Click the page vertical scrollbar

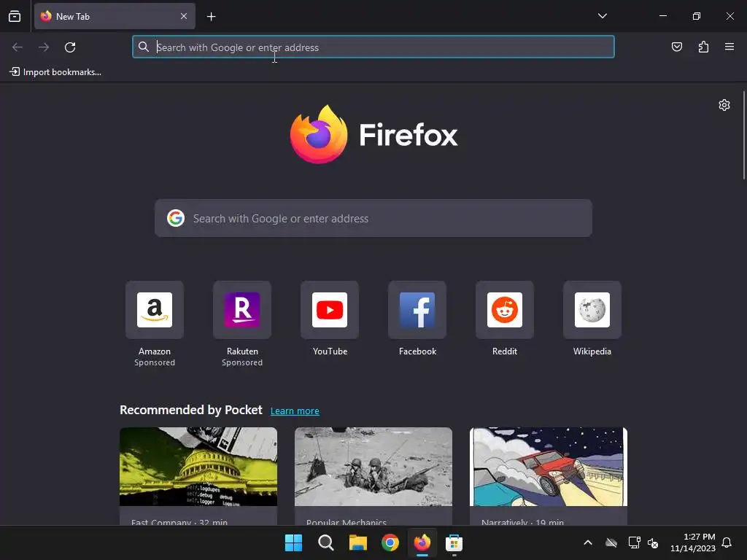(x=743, y=135)
